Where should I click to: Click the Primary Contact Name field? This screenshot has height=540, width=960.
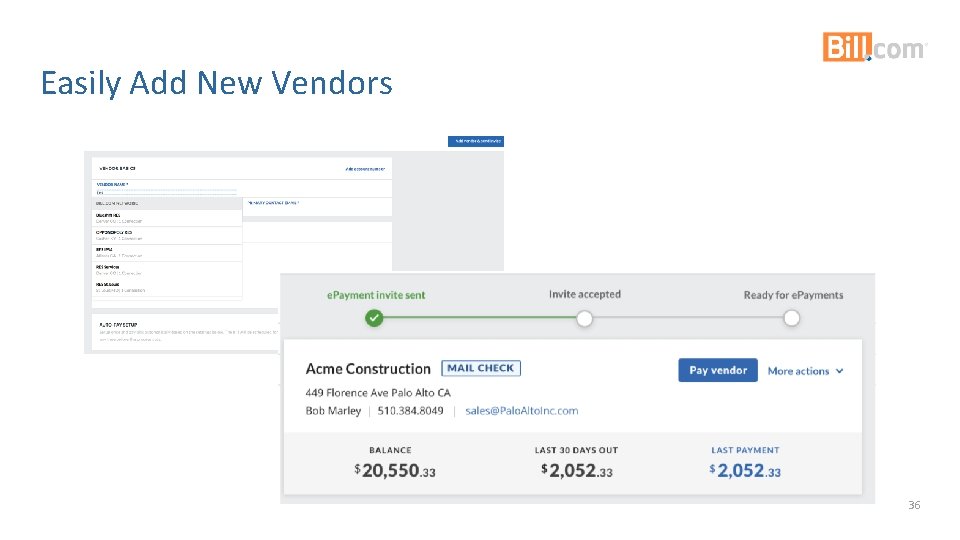(x=317, y=207)
